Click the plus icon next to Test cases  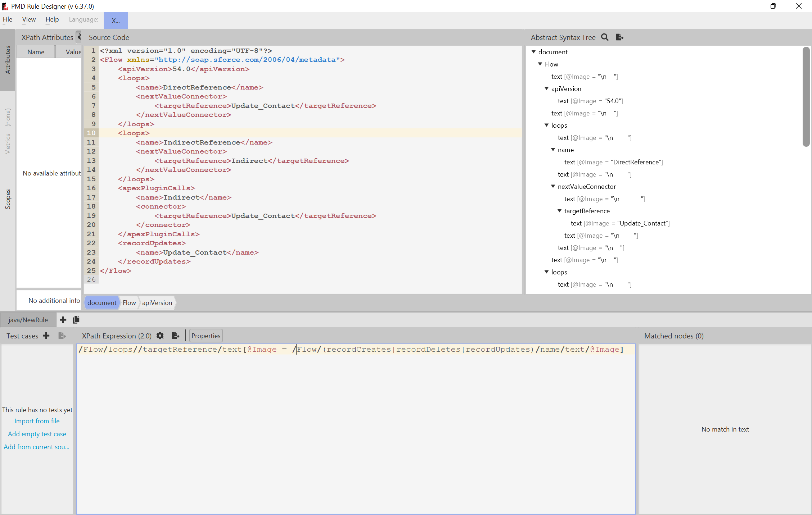(46, 336)
